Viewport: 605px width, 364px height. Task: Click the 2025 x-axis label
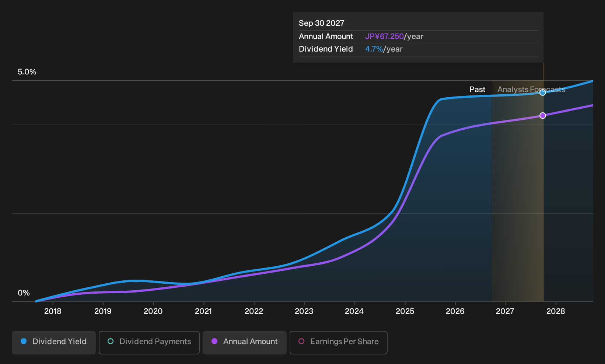(x=405, y=311)
